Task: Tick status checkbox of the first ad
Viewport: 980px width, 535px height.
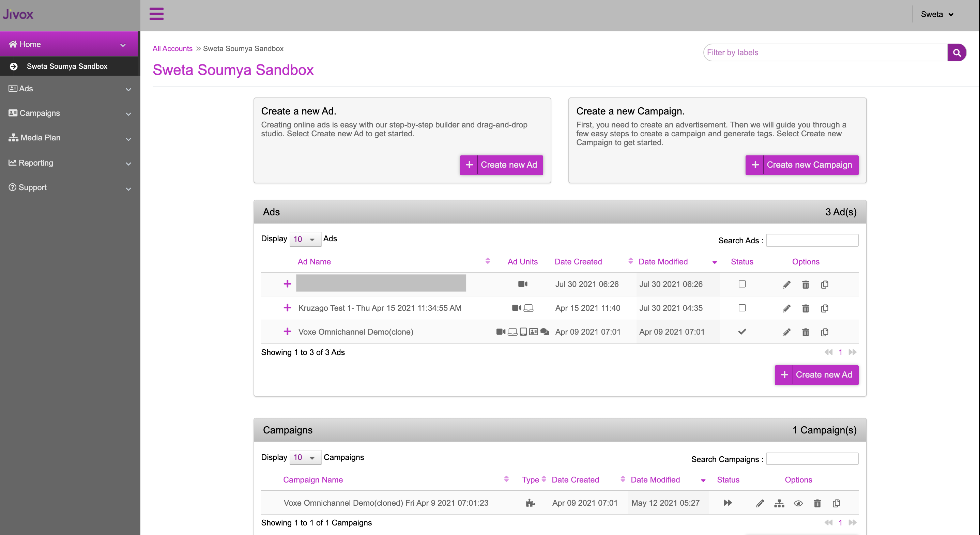Action: (742, 284)
